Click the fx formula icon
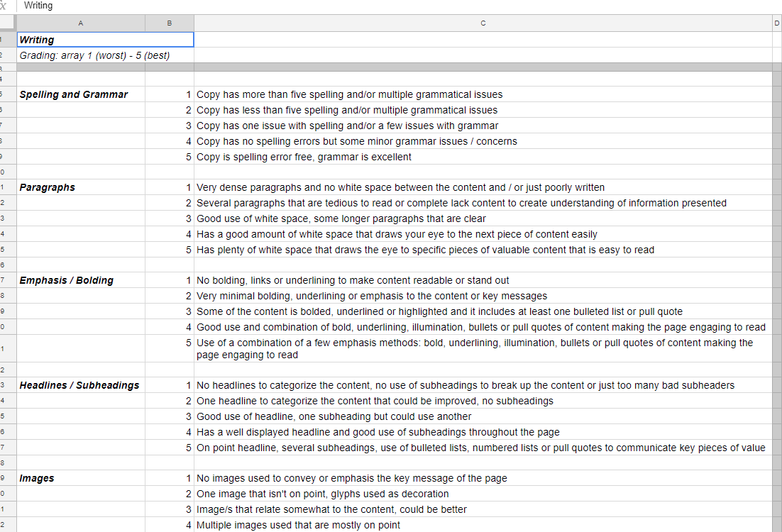782x532 pixels. coord(4,6)
